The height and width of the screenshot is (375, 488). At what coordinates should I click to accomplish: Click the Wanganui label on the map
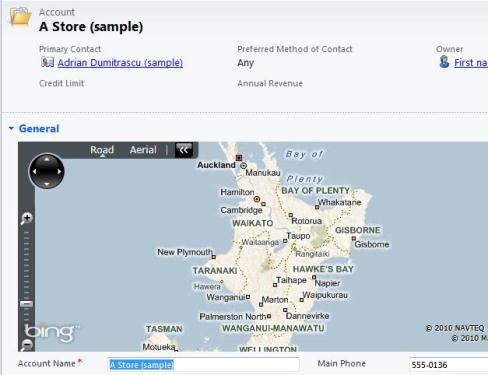[x=226, y=297]
